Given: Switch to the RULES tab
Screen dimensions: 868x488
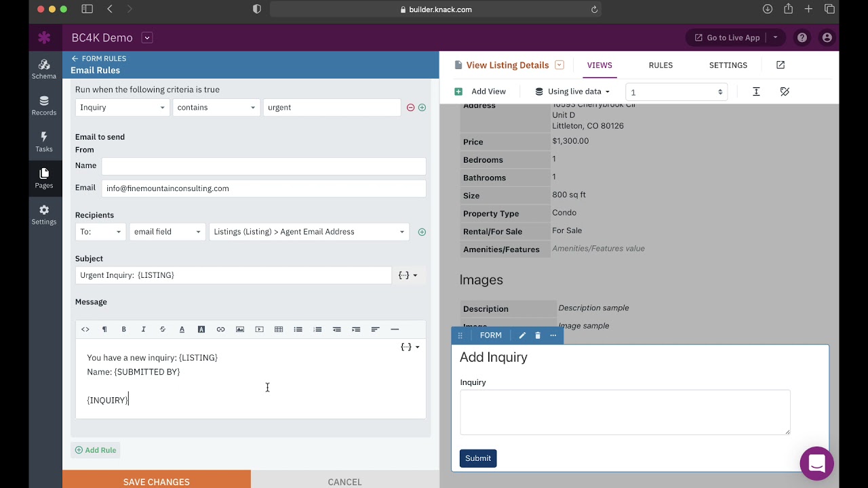Looking at the screenshot, I should pyautogui.click(x=660, y=65).
